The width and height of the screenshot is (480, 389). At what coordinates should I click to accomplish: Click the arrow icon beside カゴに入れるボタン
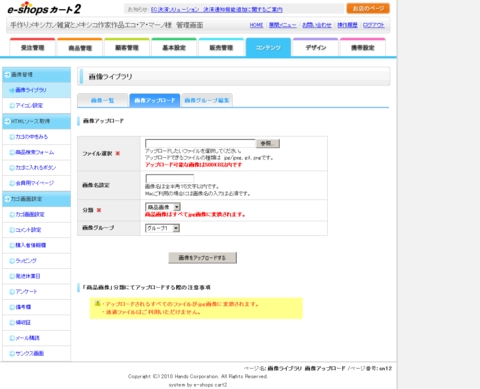click(x=12, y=168)
